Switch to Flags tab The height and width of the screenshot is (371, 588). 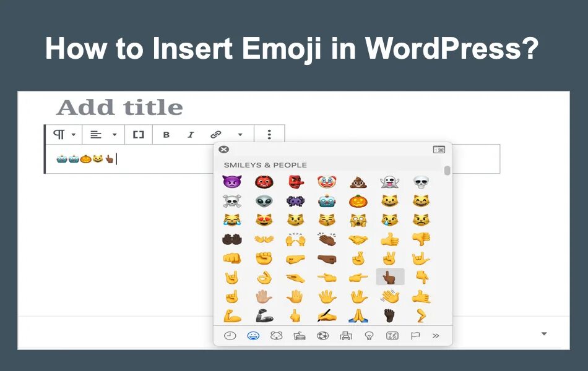point(415,336)
